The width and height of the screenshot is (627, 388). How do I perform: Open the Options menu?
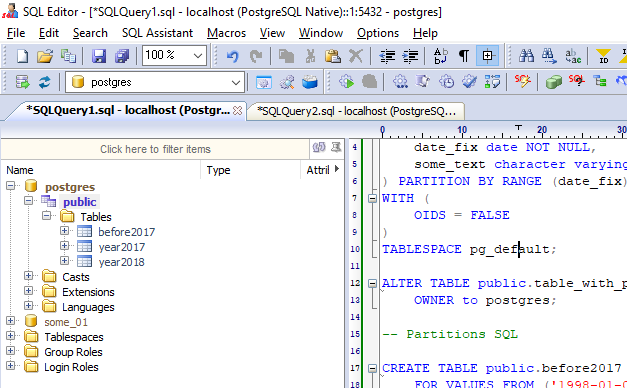pos(378,33)
